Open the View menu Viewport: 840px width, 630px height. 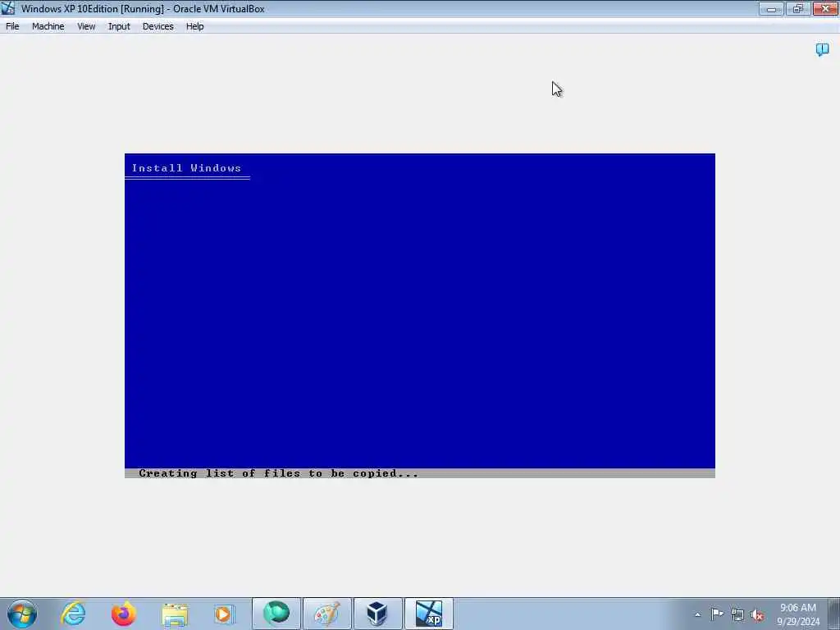[85, 26]
